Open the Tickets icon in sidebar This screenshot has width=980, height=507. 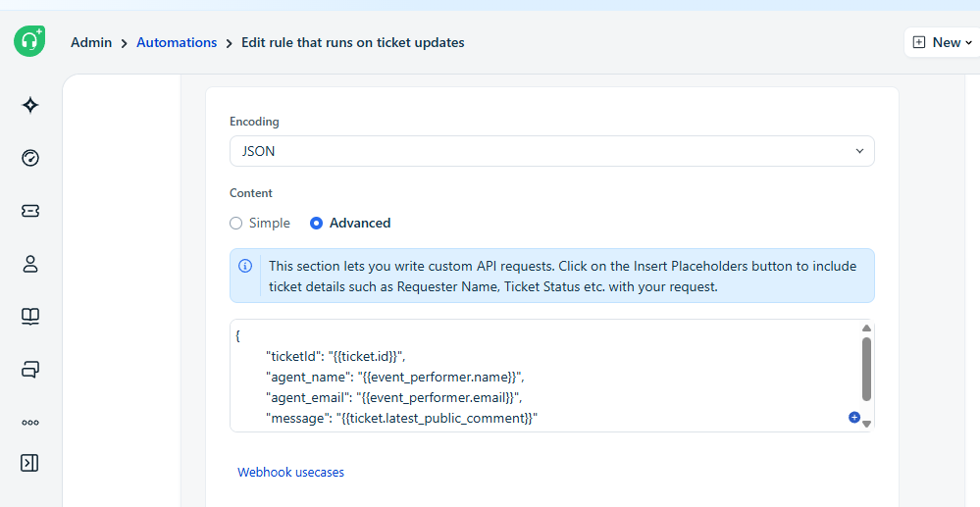click(x=30, y=211)
